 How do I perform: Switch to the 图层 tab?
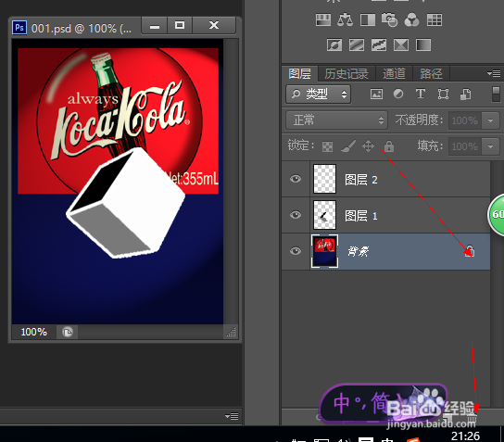299,74
